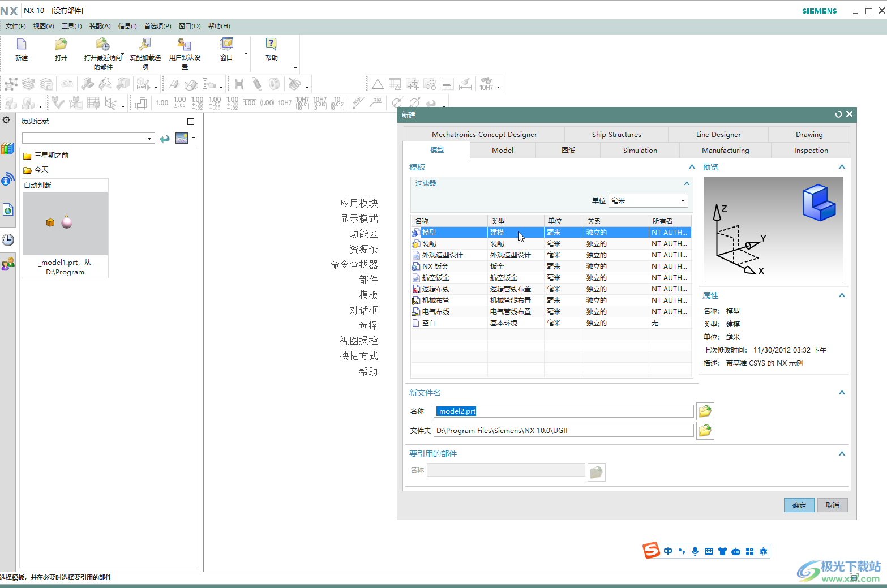Collapse the 过滤器 filter section

[687, 183]
